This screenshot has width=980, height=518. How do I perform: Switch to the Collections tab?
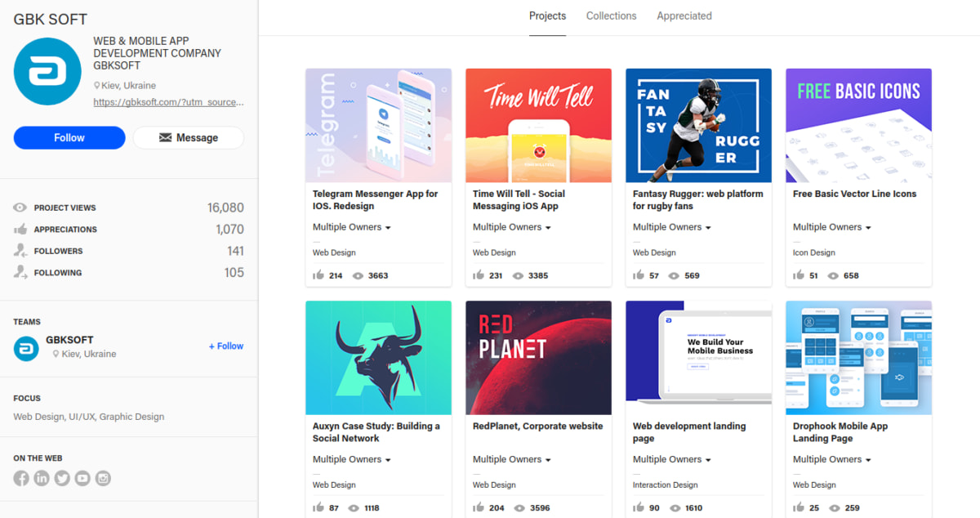point(611,16)
